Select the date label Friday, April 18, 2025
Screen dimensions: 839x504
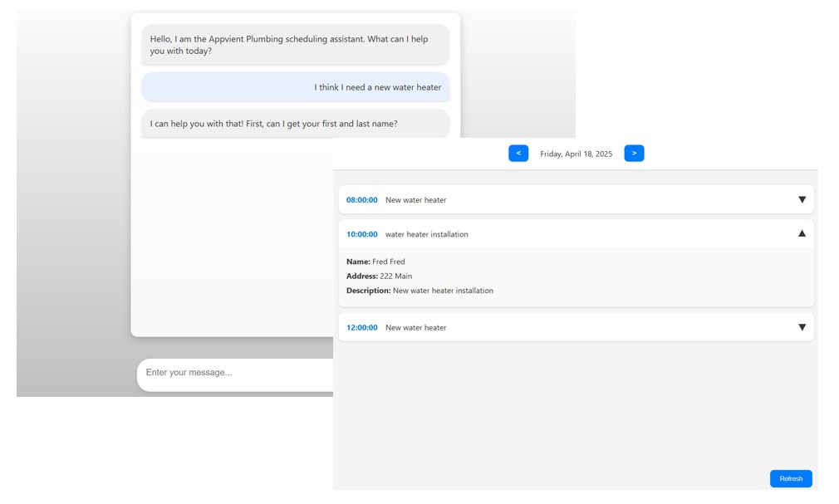[576, 153]
